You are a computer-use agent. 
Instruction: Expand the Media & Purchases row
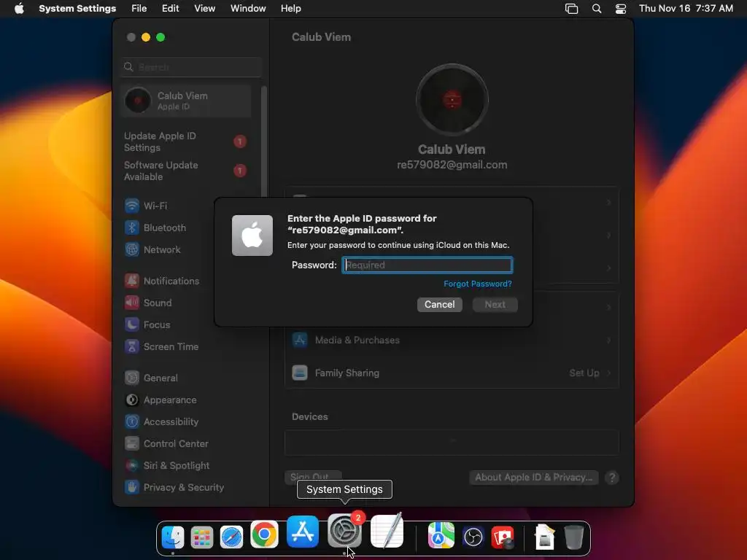[x=452, y=340]
